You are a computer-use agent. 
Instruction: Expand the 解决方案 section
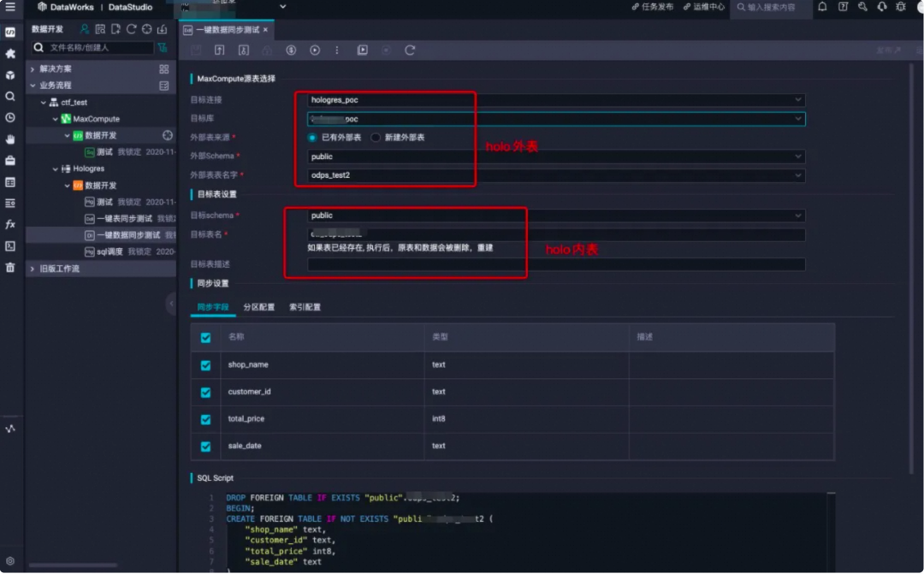point(33,69)
